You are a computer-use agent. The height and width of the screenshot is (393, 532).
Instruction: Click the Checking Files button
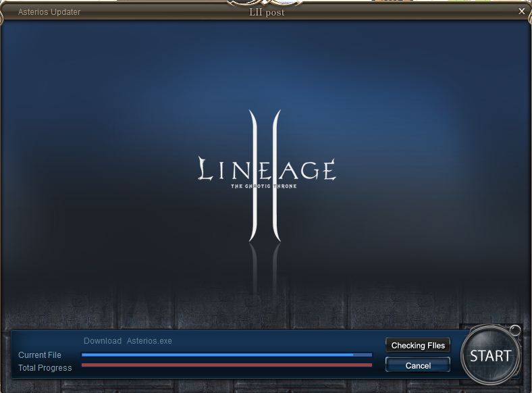coord(418,345)
